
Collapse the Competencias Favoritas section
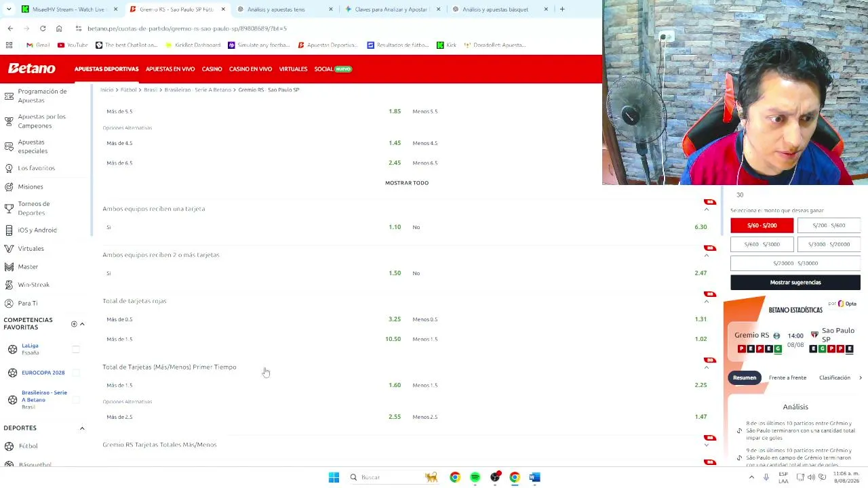click(x=82, y=324)
